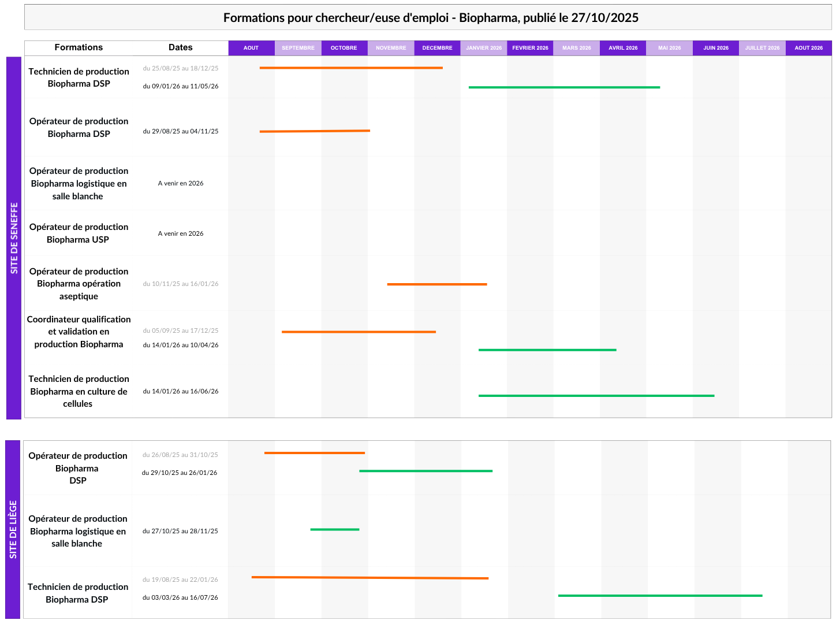Select the short green bar for Liège logistique
840x624 pixels.
pyautogui.click(x=335, y=529)
